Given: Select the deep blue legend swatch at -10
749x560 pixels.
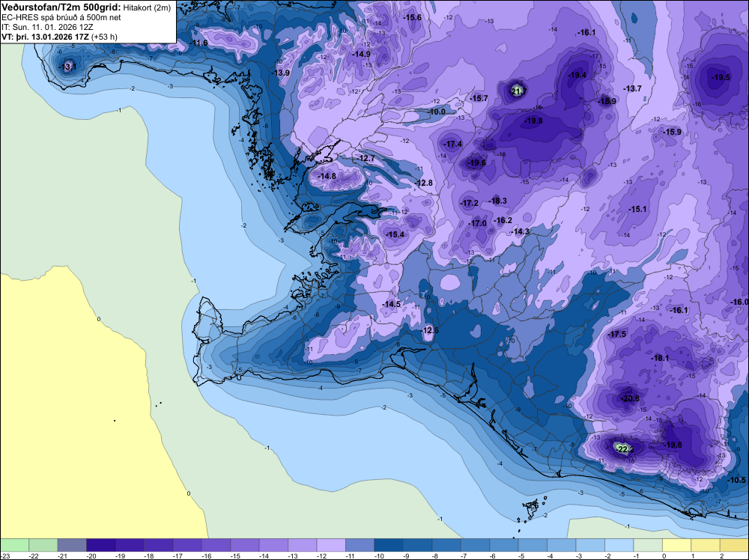Looking at the screenshot, I should (x=389, y=545).
